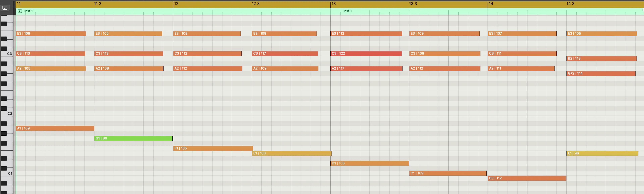Select the A1 note with velocity 109
This screenshot has height=194, width=644.
pos(55,128)
